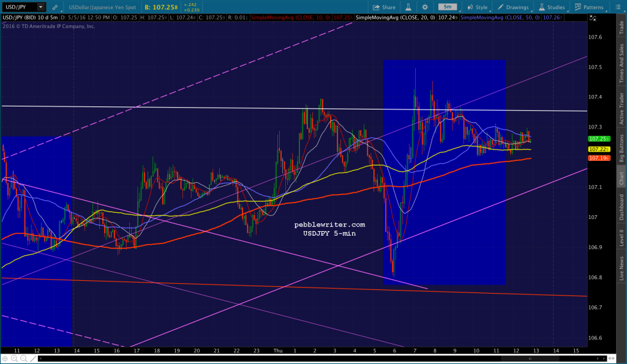Image resolution: width=627 pixels, height=364 pixels.
Task: Click the 107.6 price axis label
Action: click(x=595, y=37)
